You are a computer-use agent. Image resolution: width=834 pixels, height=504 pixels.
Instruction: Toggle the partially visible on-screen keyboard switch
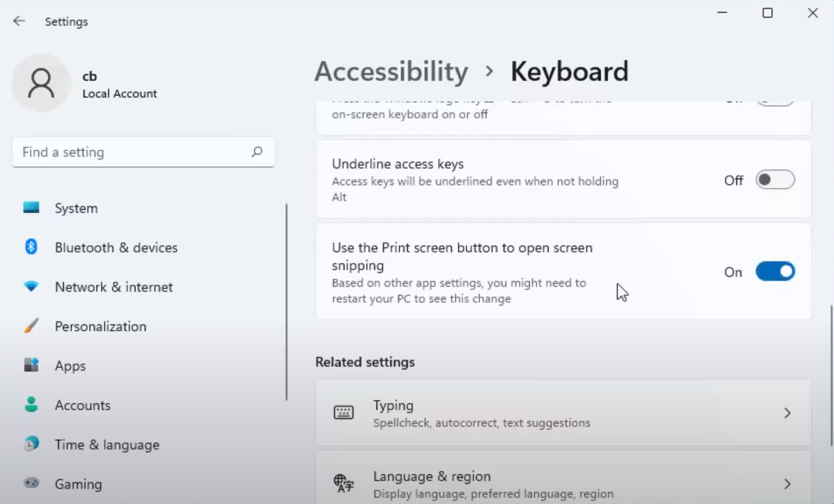point(775,102)
